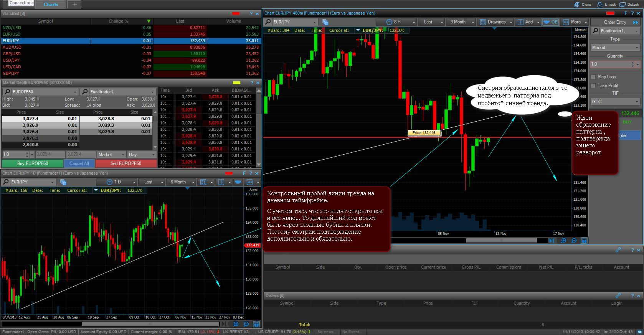This screenshot has width=644, height=335.
Task: Click trash icon at 480m chart bottom
Action: pos(584,241)
